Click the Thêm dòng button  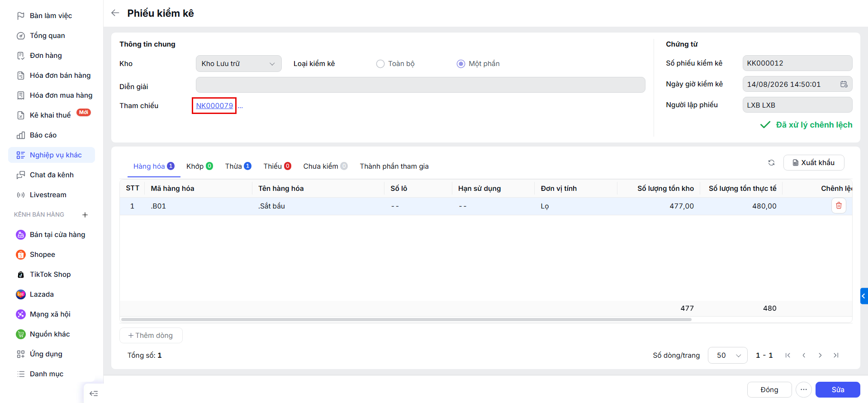151,336
